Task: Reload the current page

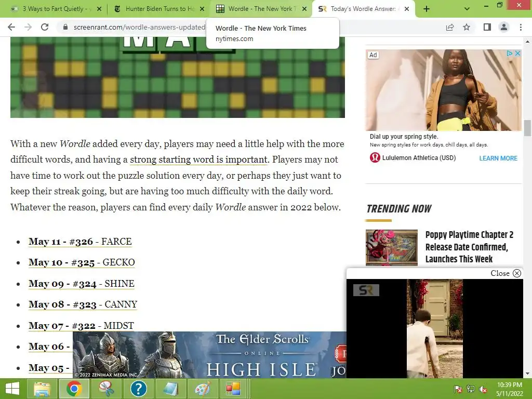Action: pos(45,27)
